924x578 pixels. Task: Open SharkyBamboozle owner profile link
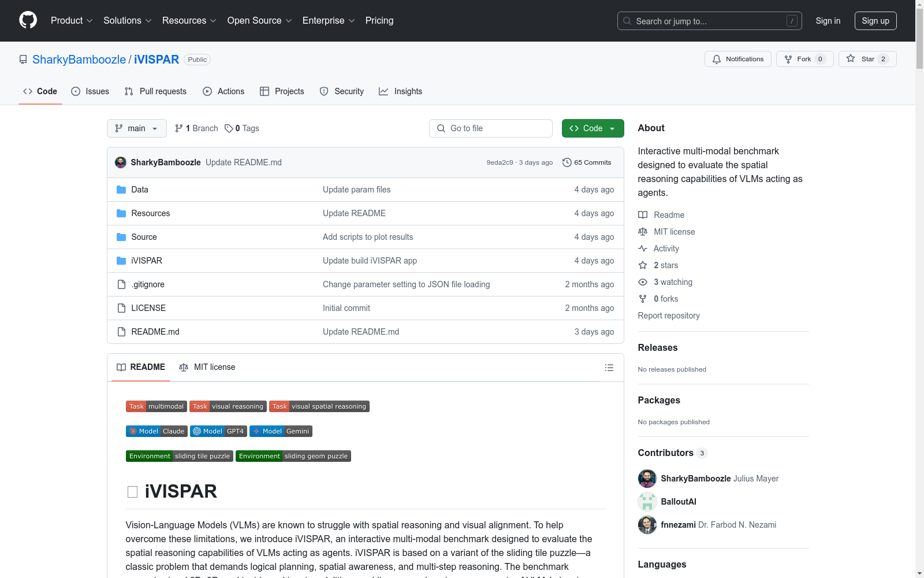(x=79, y=60)
